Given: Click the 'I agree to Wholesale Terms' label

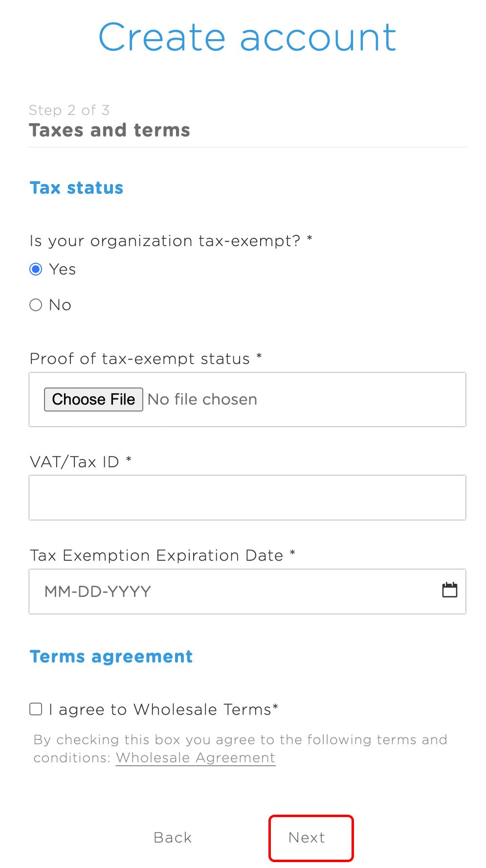Looking at the screenshot, I should pyautogui.click(x=163, y=709).
